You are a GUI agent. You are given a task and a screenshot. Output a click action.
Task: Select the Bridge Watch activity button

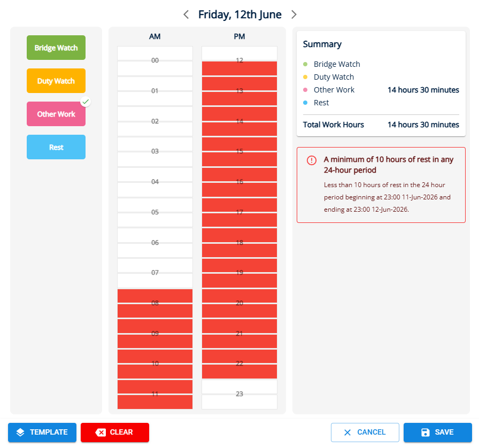56,48
